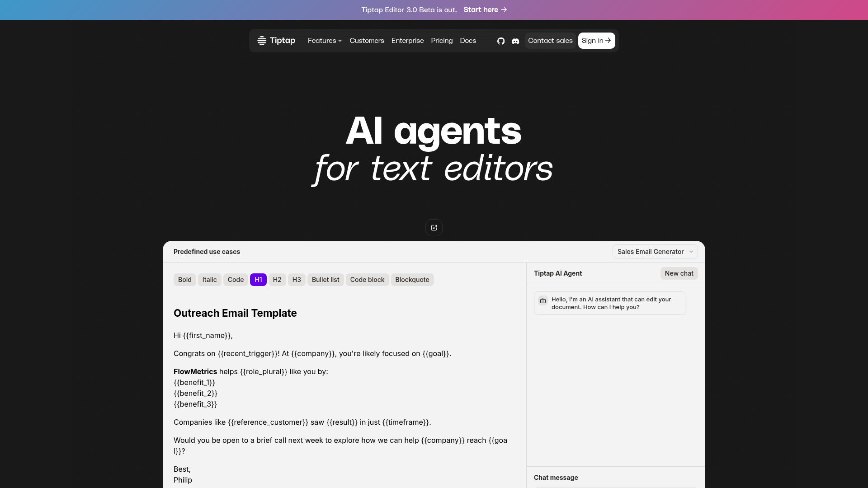Open the GitHub icon link
The height and width of the screenshot is (488, 868).
500,41
